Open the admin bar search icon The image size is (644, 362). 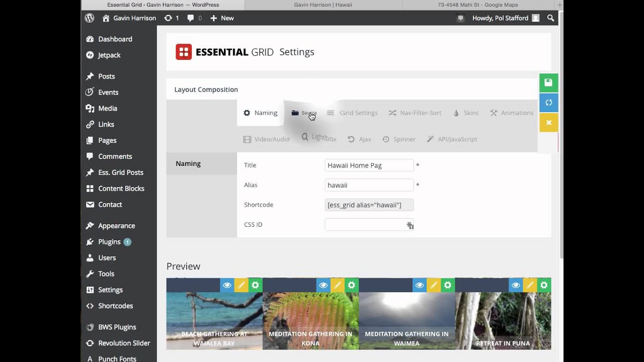coord(551,18)
